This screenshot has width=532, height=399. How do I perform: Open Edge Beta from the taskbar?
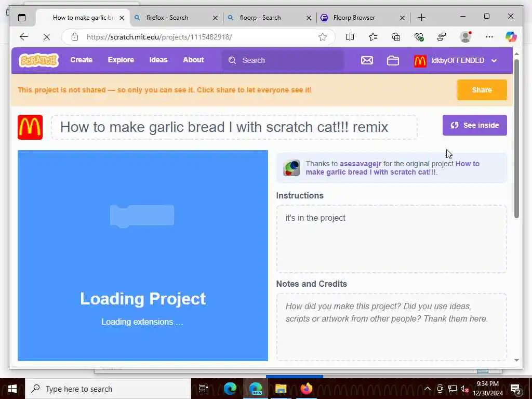pos(256,389)
